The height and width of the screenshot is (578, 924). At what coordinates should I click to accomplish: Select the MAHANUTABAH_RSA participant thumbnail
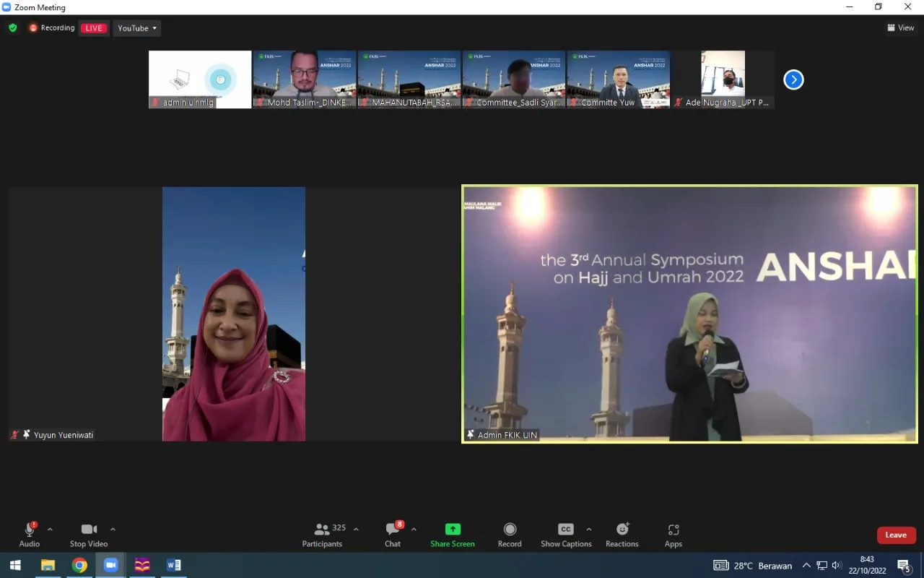(409, 79)
